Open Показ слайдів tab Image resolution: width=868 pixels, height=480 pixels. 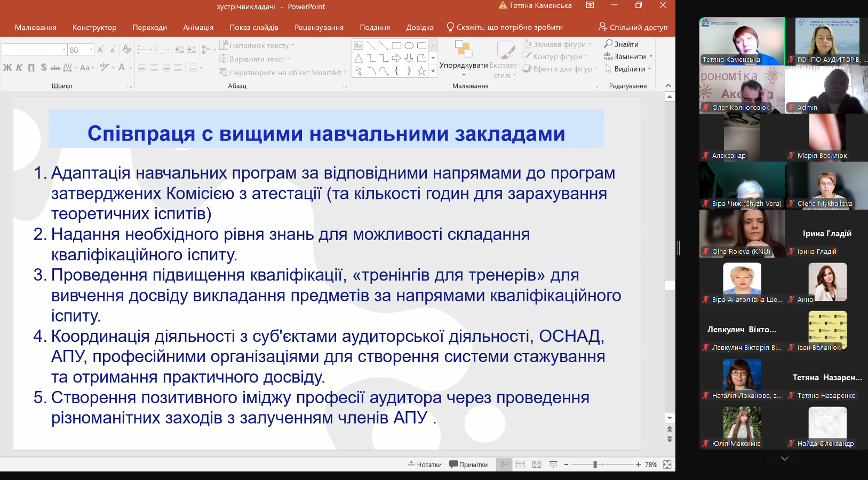click(254, 27)
